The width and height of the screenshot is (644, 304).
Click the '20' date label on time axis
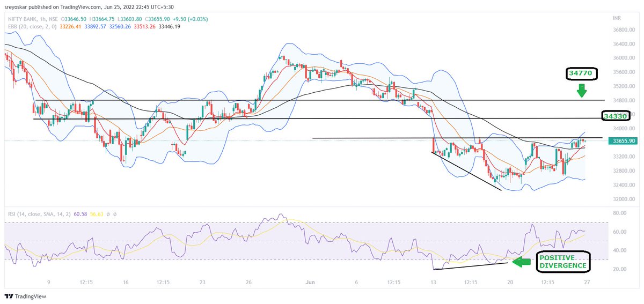509,281
